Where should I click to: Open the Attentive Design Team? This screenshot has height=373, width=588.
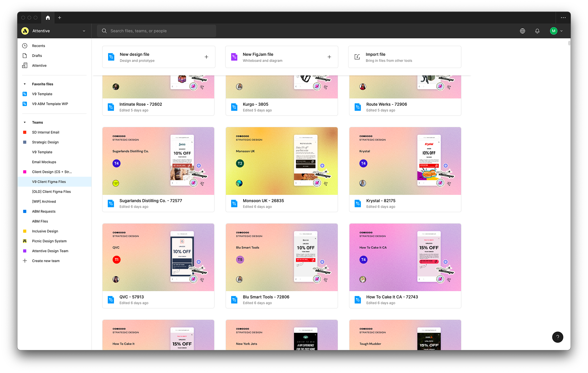click(x=55, y=251)
